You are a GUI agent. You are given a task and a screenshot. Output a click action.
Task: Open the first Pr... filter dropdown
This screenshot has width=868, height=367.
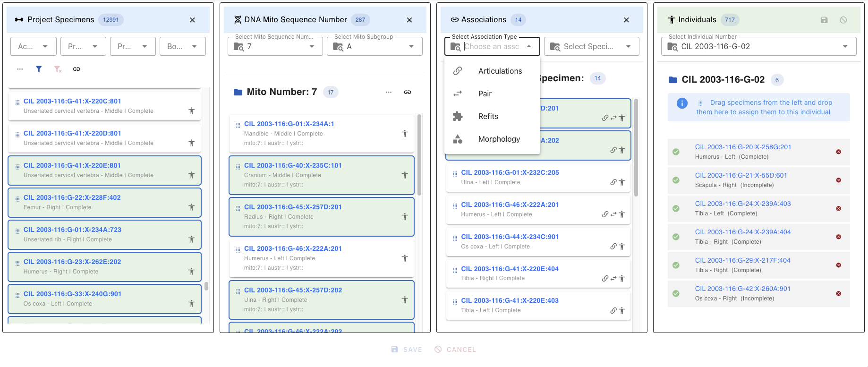click(83, 46)
